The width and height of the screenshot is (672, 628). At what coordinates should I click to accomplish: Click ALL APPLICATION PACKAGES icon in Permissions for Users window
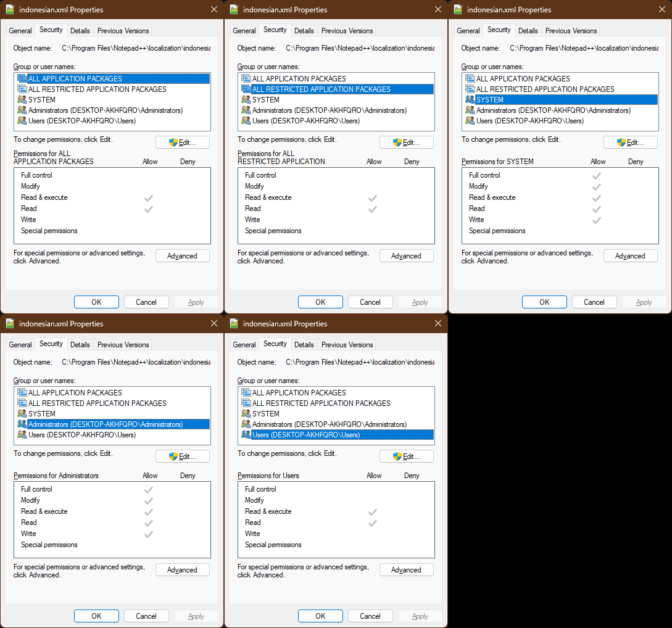pyautogui.click(x=246, y=392)
